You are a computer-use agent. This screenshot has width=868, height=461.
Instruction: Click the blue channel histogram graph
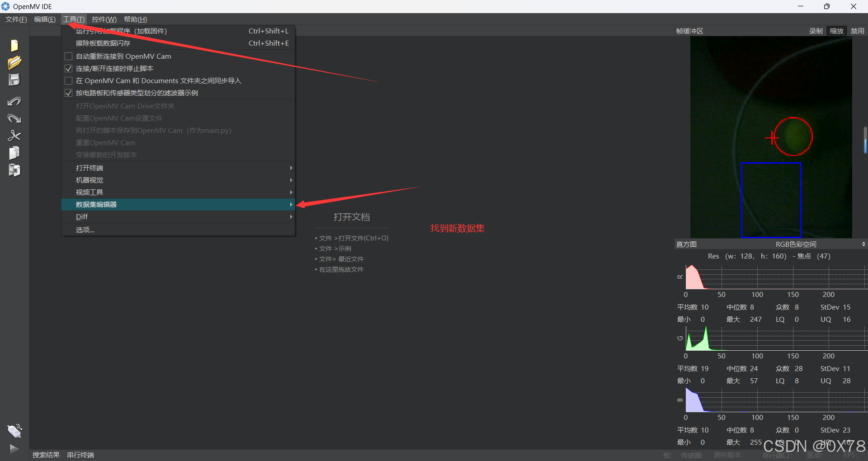776,400
